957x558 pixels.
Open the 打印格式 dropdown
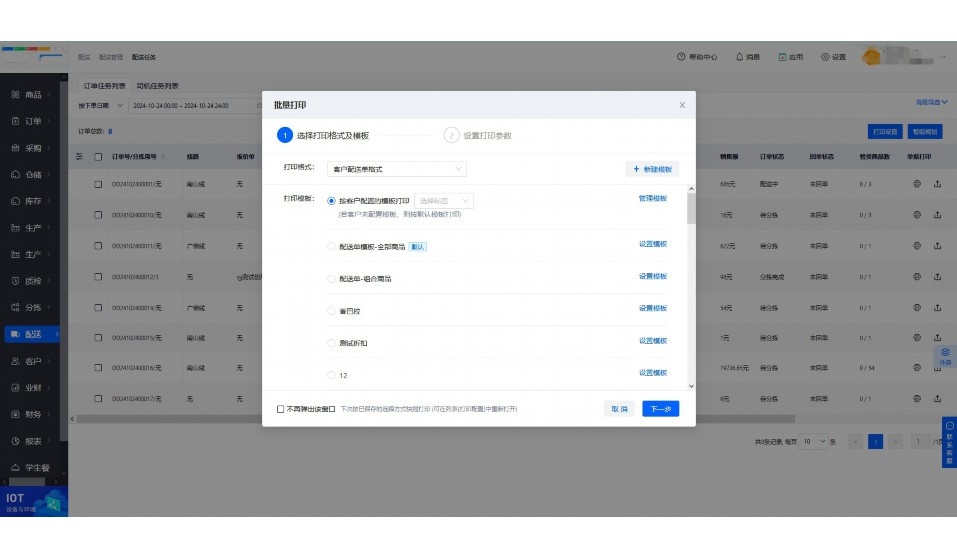(x=398, y=170)
